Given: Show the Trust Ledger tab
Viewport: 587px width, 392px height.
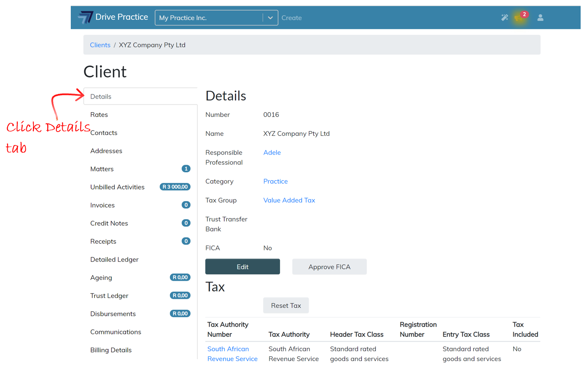Looking at the screenshot, I should coord(109,296).
